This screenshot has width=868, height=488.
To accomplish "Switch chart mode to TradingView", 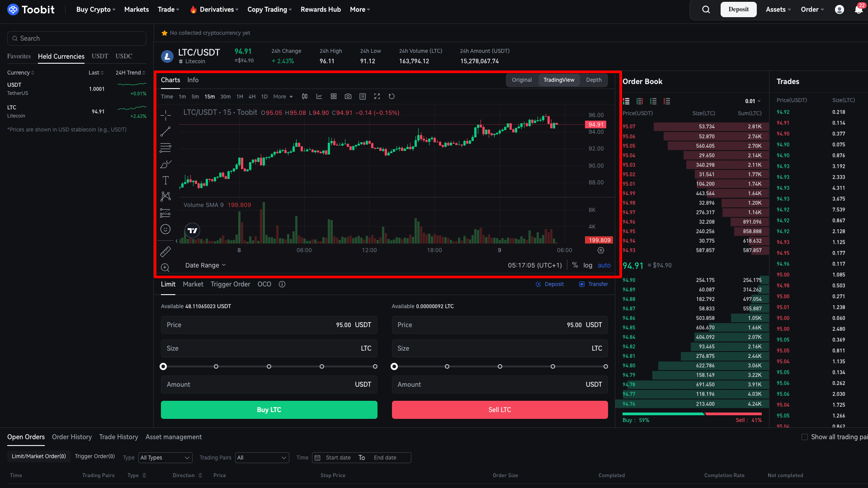I will [559, 80].
